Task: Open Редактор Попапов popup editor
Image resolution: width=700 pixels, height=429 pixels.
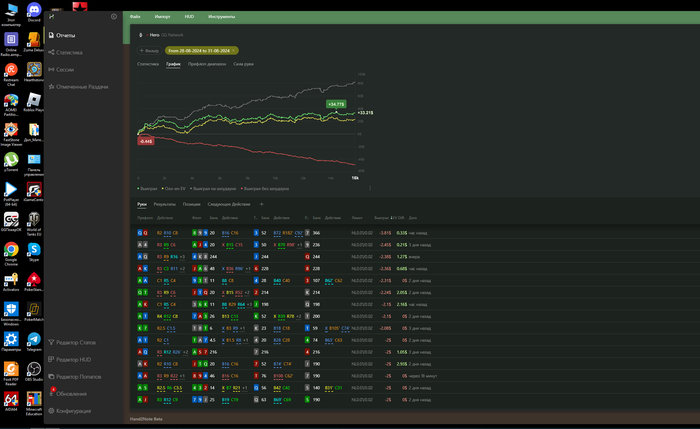Action: 79,376
